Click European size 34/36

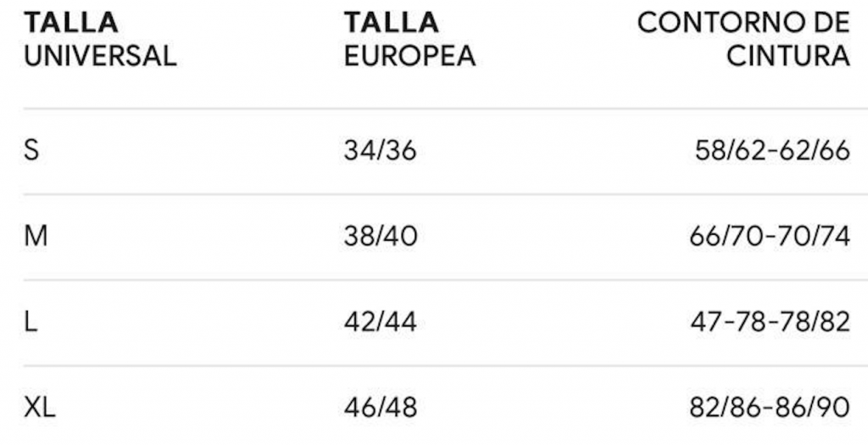[380, 151]
